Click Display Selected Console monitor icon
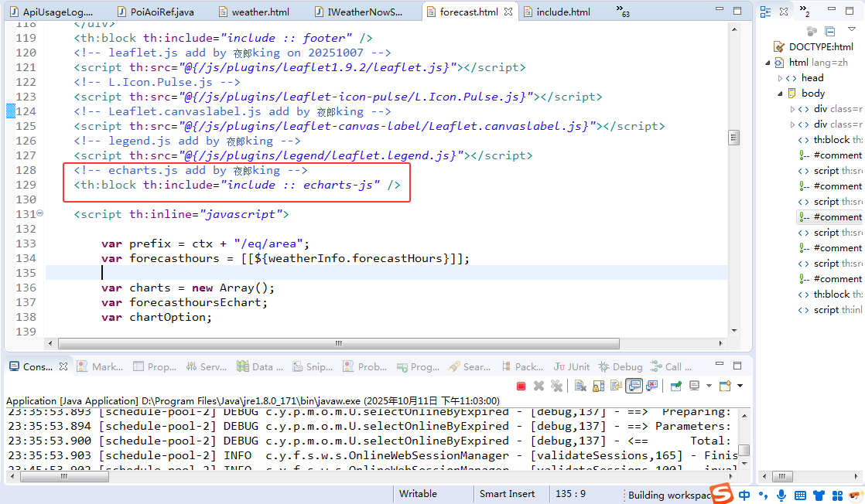 point(695,386)
